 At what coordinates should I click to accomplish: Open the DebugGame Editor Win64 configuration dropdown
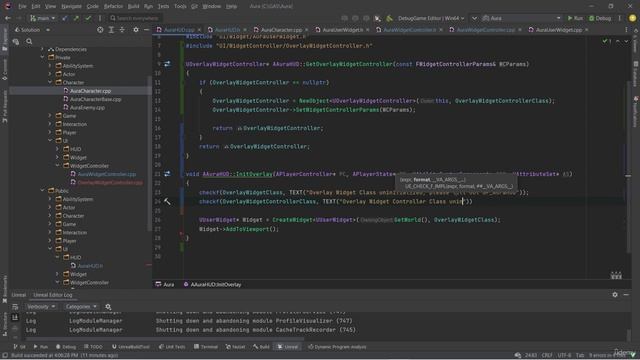431,18
